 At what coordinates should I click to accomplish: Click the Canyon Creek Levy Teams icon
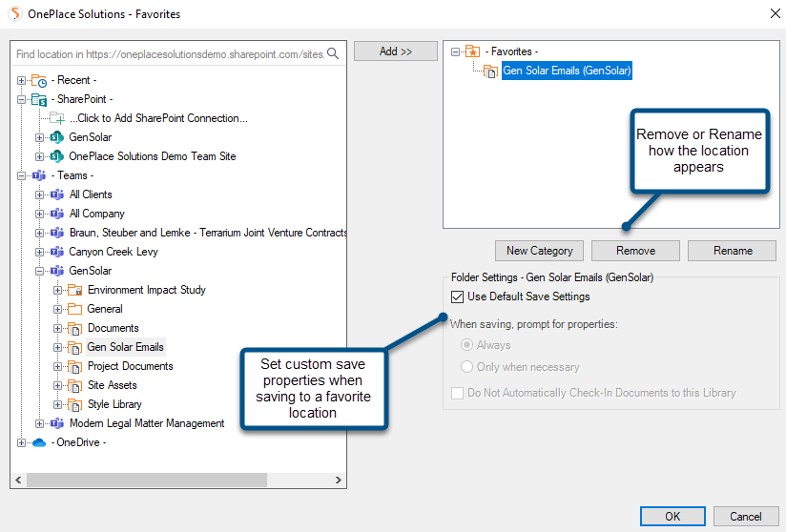(57, 252)
